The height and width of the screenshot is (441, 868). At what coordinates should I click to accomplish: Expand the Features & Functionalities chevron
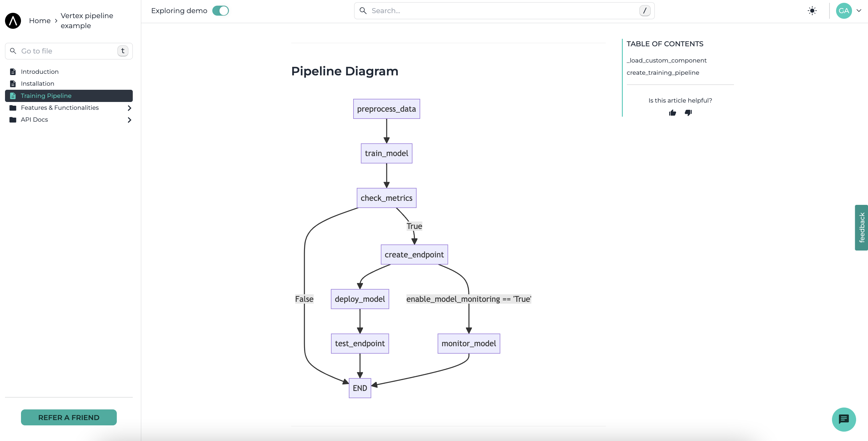(x=129, y=108)
